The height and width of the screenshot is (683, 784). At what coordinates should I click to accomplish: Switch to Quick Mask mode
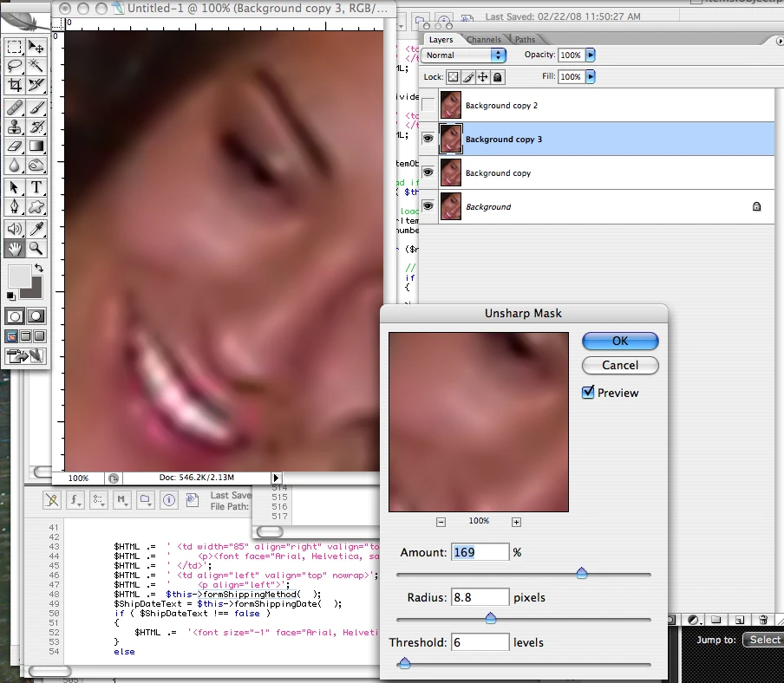pos(36,316)
